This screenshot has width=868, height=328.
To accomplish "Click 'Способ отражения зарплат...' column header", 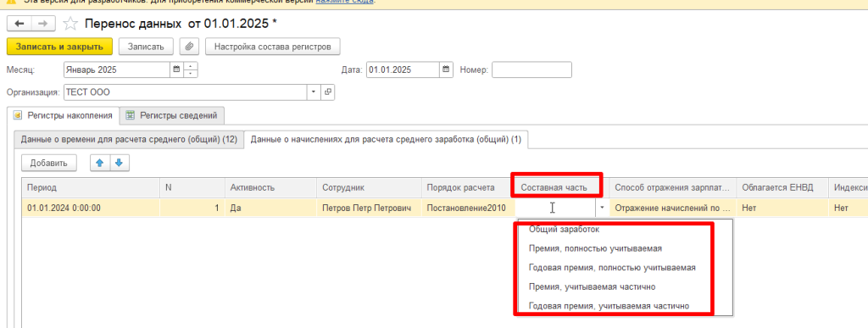I will (x=672, y=188).
